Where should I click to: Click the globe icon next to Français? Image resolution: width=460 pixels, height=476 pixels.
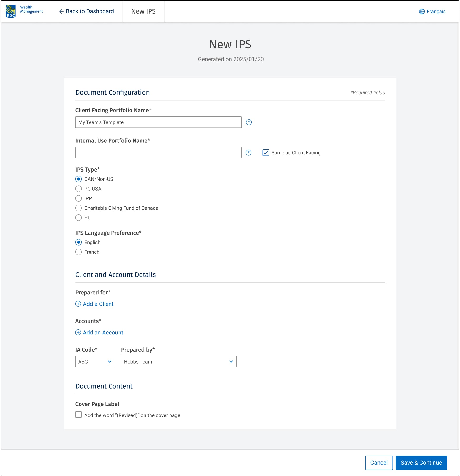coord(422,11)
